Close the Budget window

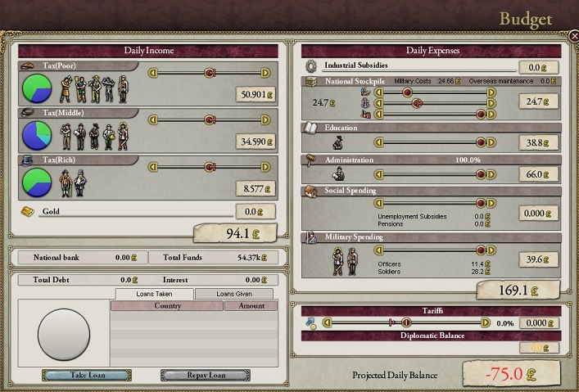[573, 36]
